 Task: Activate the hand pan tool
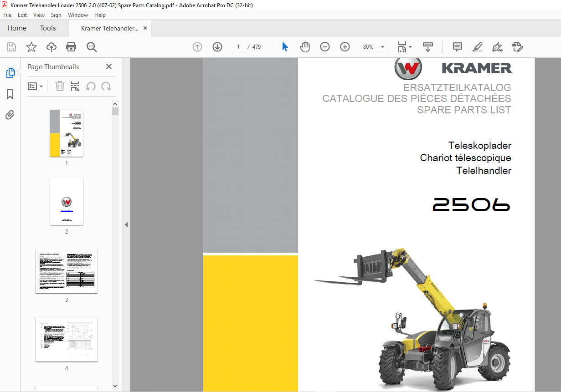(305, 47)
